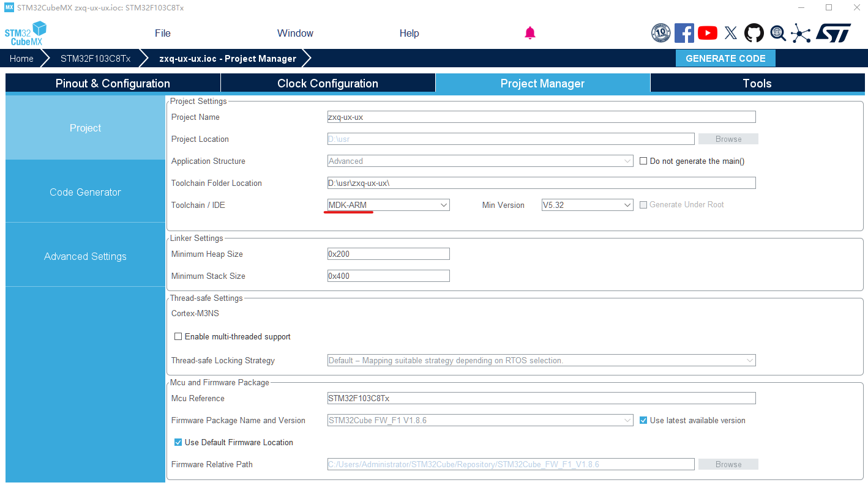This screenshot has height=488, width=868.
Task: Enable multi-threaded support checkbox
Action: tap(178, 337)
